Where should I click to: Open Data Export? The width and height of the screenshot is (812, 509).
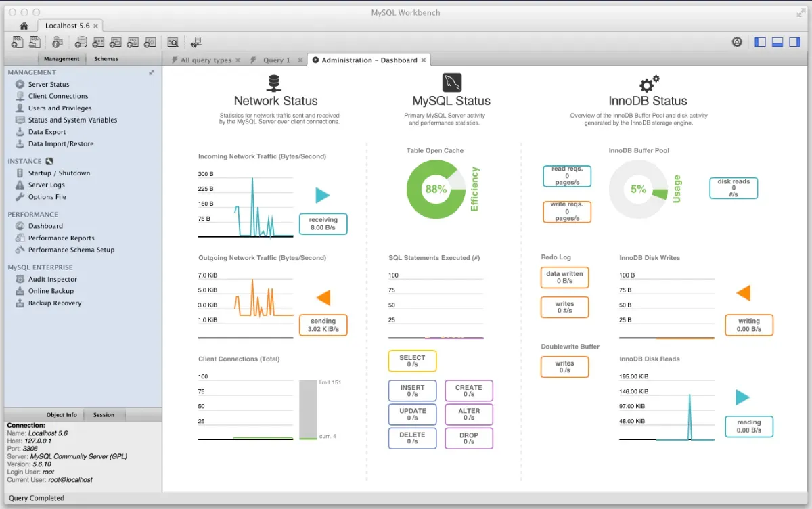47,132
